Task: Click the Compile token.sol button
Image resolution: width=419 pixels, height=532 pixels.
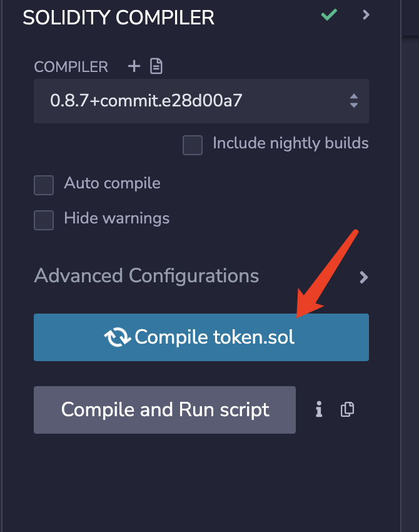Action: (x=201, y=337)
